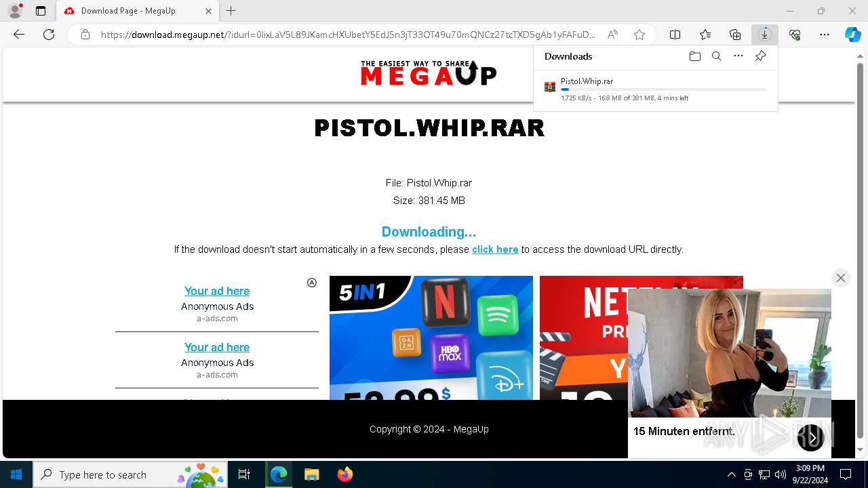Viewport: 868px width, 488px height.
Task: Click the MegaUp logo
Action: [x=429, y=73]
